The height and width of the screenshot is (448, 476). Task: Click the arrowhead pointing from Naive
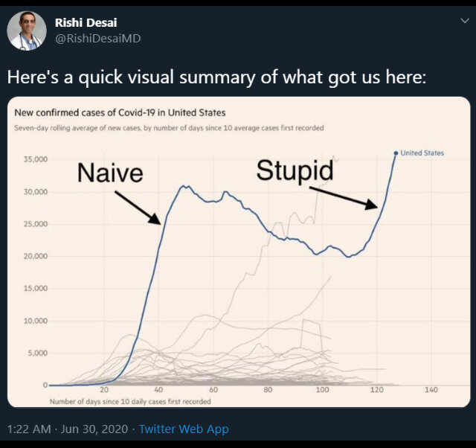[x=155, y=219]
